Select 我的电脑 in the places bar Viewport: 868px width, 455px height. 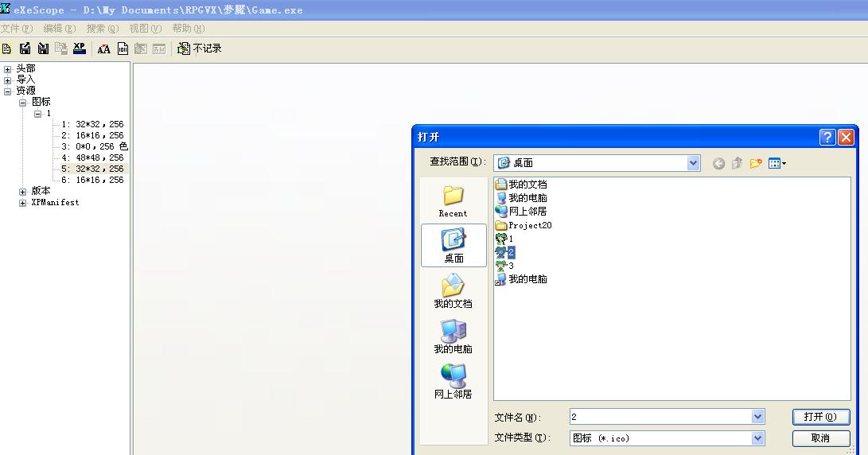coord(453,336)
